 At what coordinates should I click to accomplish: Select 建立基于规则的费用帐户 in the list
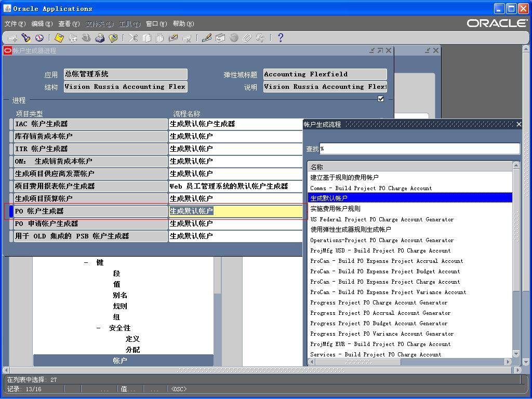(410, 178)
